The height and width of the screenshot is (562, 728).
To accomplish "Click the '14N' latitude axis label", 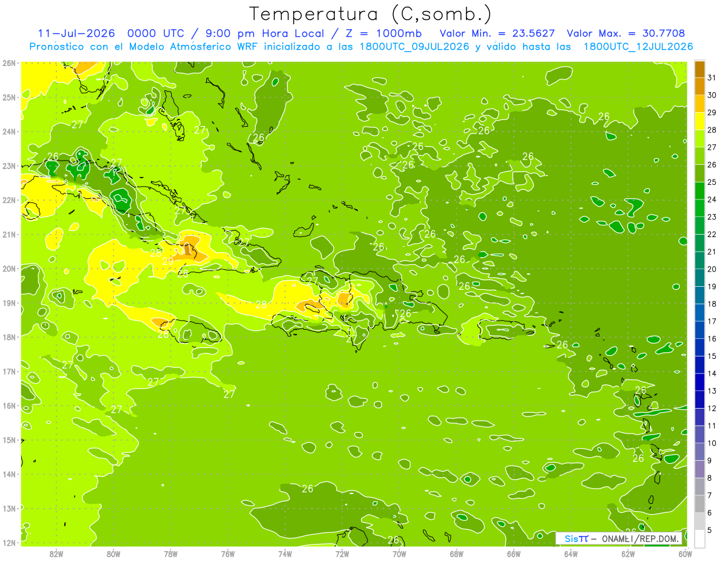I will 9,474.
